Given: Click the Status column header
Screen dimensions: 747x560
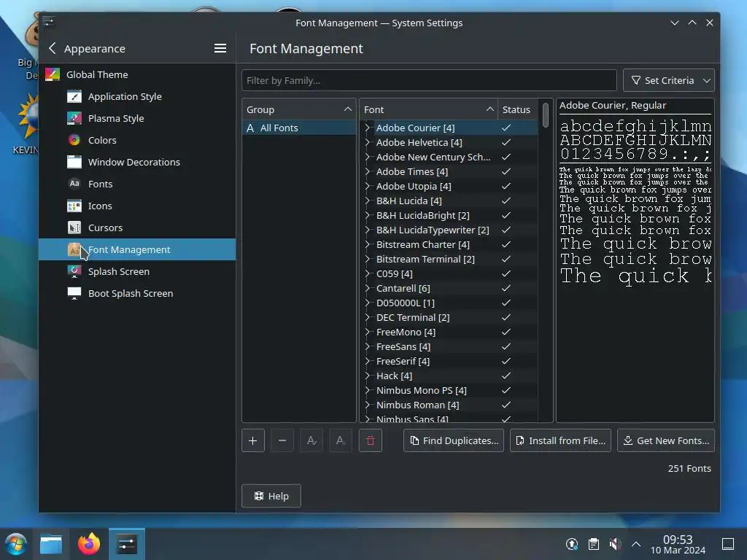Looking at the screenshot, I should [x=518, y=109].
